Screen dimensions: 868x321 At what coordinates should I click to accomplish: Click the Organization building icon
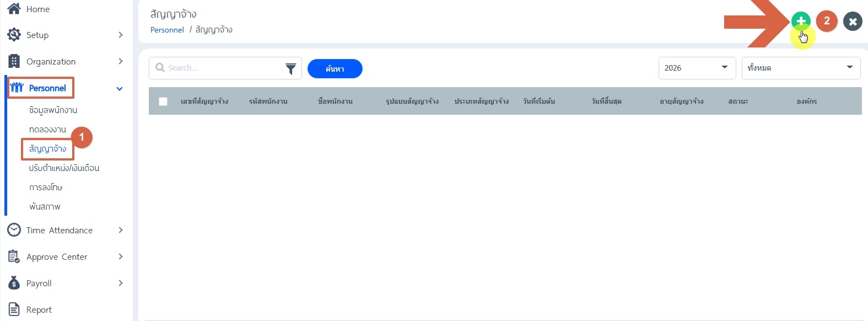pyautogui.click(x=14, y=61)
